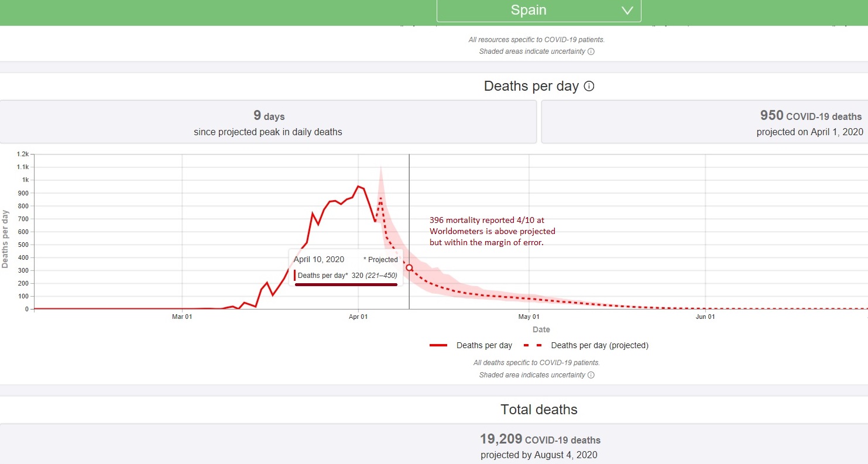Click the 'Spain' text in country selector
The width and height of the screenshot is (868, 464).
(529, 11)
